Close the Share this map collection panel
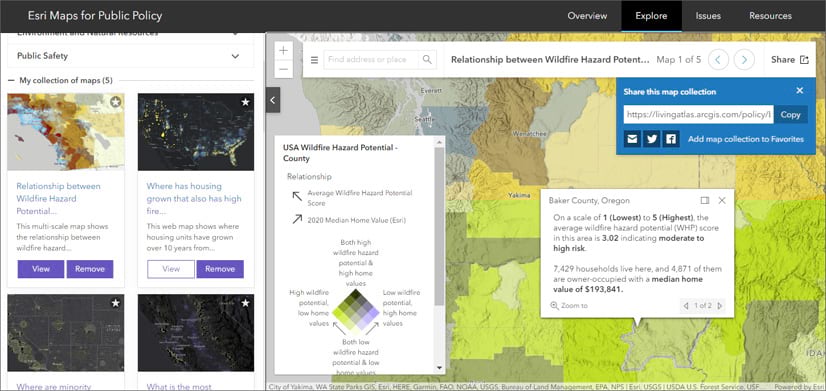826x391 pixels. (x=800, y=91)
